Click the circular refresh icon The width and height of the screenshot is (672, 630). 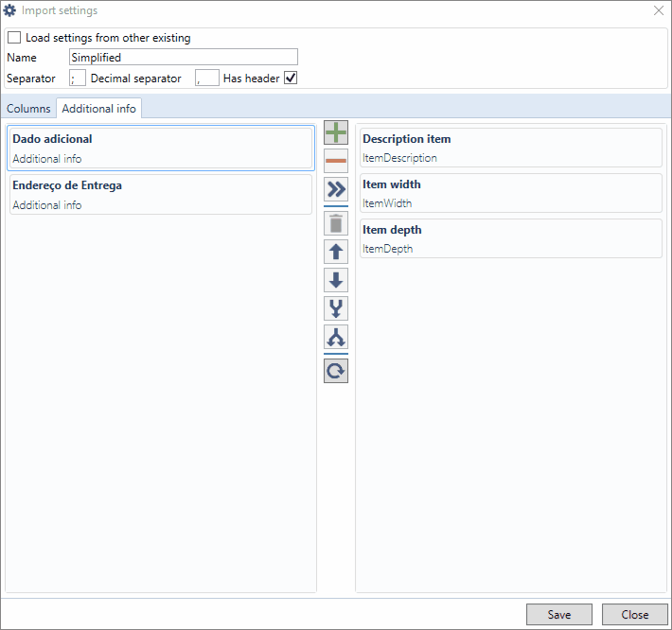[x=336, y=371]
